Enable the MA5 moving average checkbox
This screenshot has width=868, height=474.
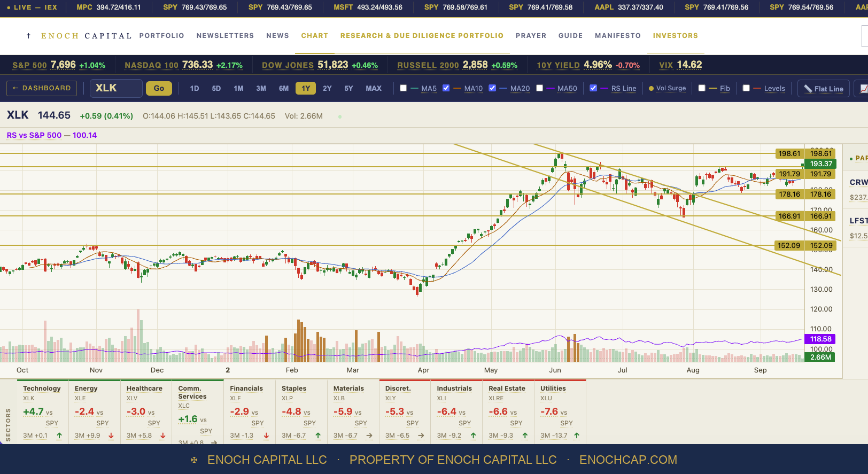click(404, 88)
